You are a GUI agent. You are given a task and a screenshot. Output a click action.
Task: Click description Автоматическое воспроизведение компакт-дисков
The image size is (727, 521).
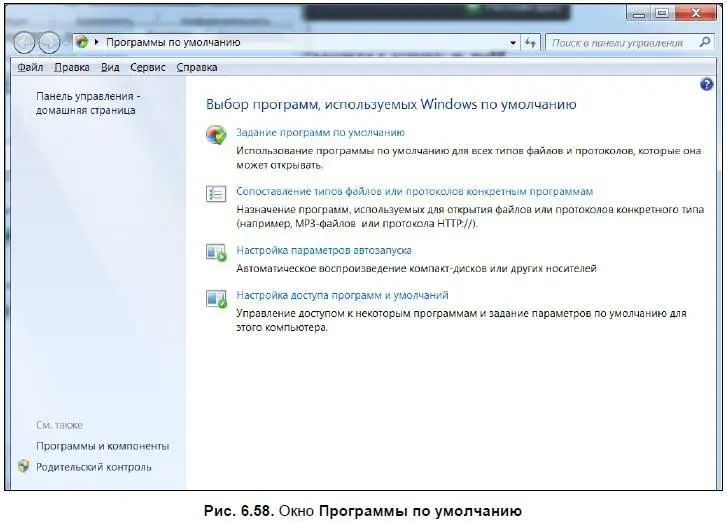[x=416, y=268]
